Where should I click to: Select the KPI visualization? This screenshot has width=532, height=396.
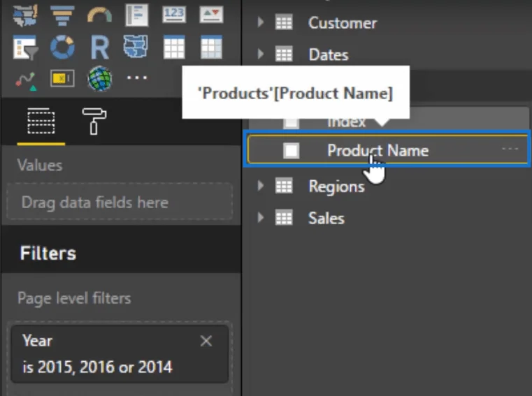click(211, 15)
